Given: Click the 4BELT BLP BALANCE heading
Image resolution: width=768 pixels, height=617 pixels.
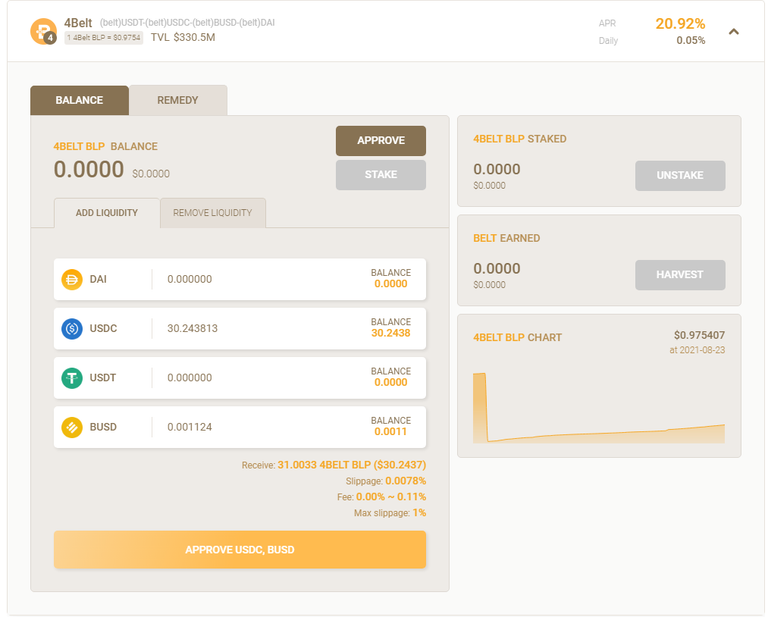Looking at the screenshot, I should tap(105, 146).
